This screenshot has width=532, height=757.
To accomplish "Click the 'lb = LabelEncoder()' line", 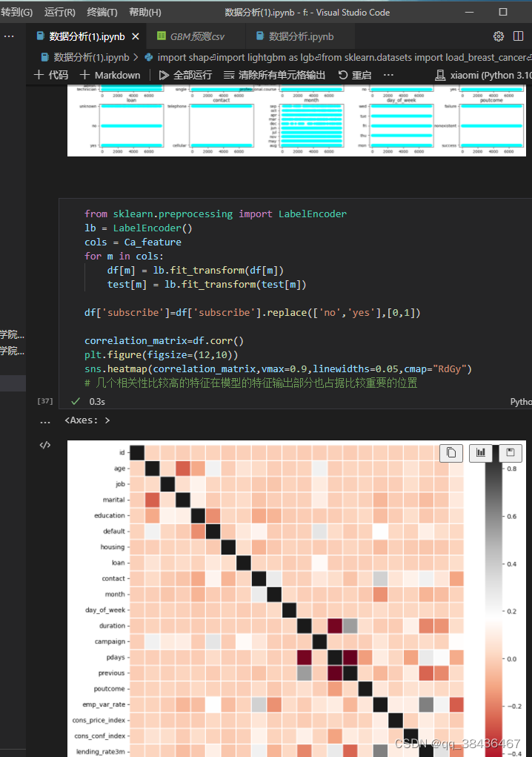I will click(x=139, y=228).
